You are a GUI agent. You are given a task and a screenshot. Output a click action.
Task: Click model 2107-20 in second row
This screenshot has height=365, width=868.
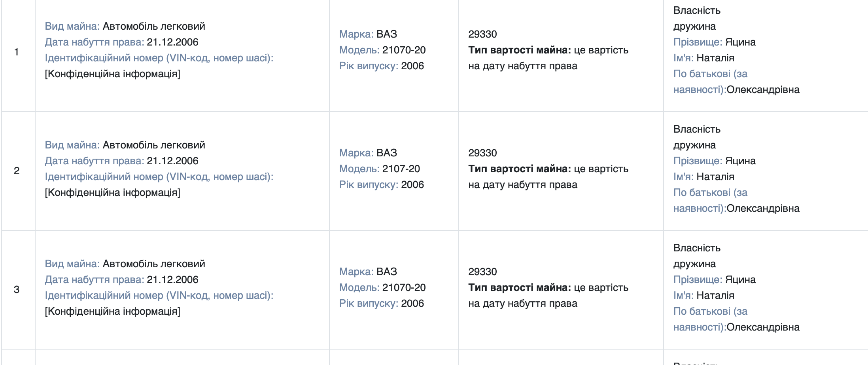pos(401,169)
